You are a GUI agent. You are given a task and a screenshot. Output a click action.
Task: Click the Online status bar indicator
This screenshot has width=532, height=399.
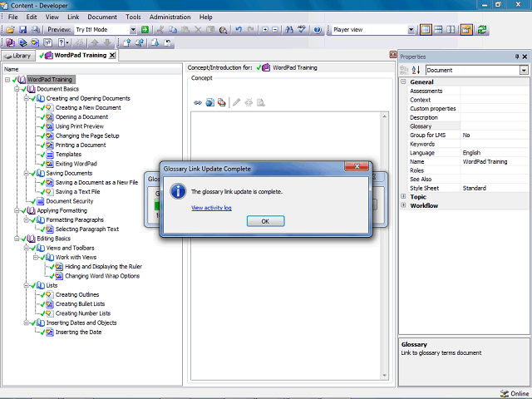coord(515,393)
